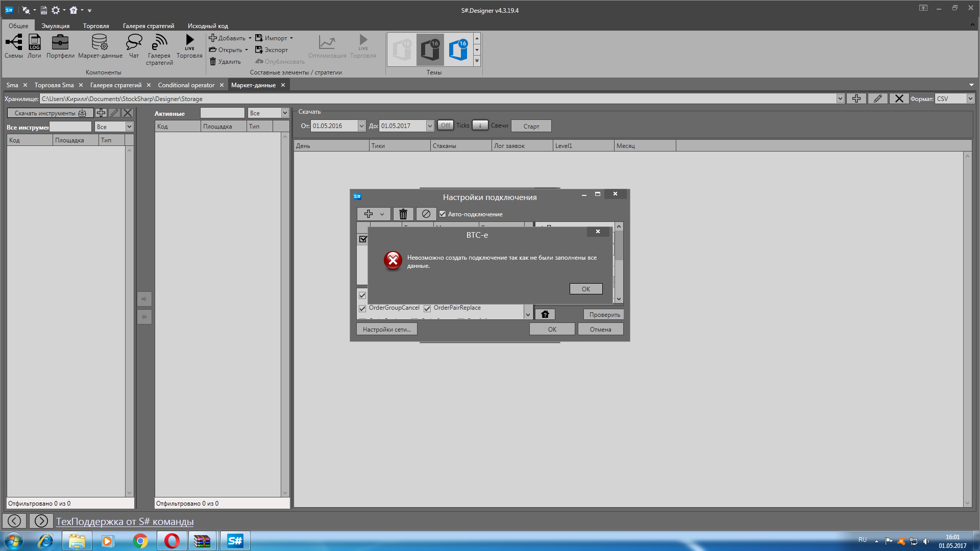Expand the Темы gallery list
The width and height of the screenshot is (980, 551).
(477, 61)
